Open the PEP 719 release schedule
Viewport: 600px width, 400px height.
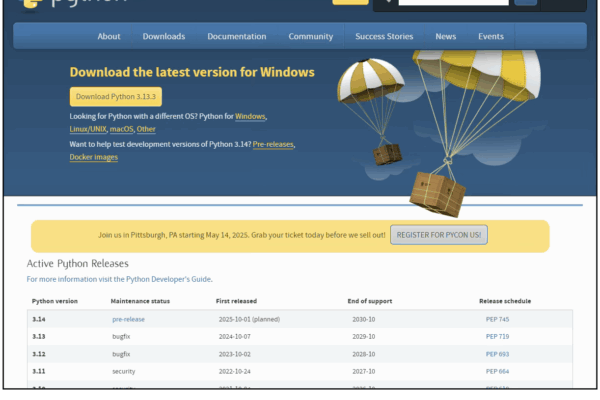(x=497, y=337)
